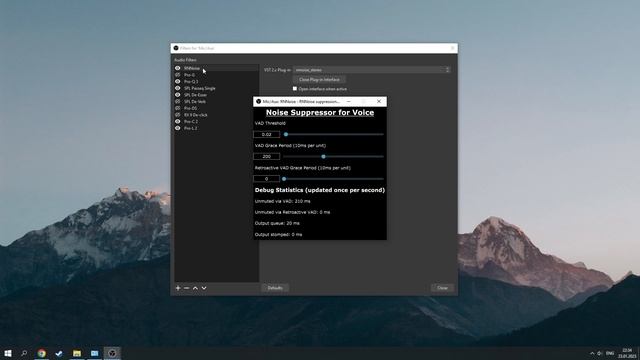Toggle eye icon for SPL De-Esser filter
The image size is (640, 360).
(x=178, y=95)
